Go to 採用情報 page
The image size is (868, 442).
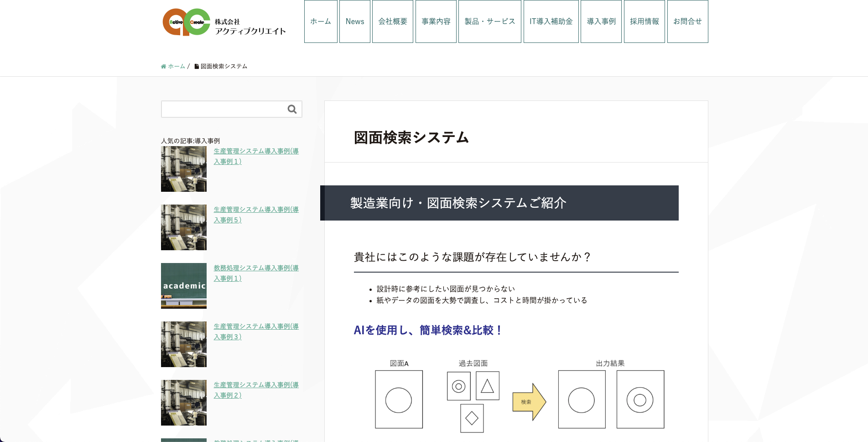645,21
